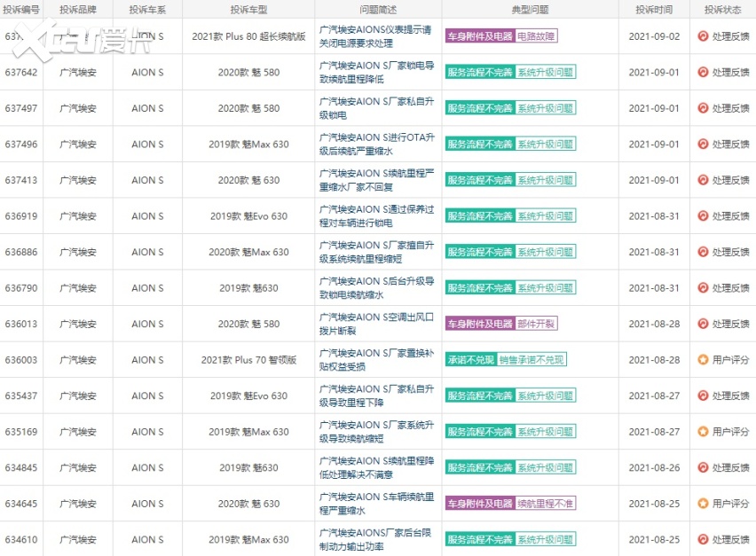Open the complaint 进行OTA升级后续航严重缩水
Viewport: 756px width, 556px height.
click(x=376, y=144)
